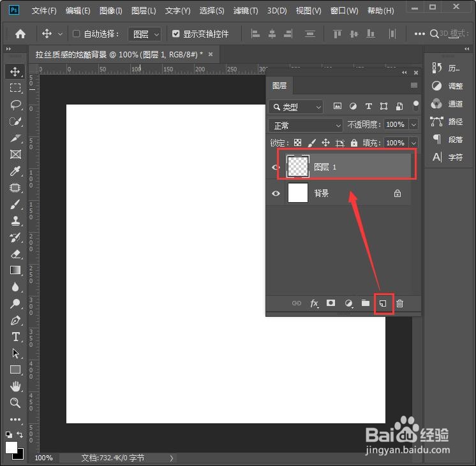The width and height of the screenshot is (476, 466).
Task: Expand the Opacity slider dropdown arrow
Action: tap(413, 124)
